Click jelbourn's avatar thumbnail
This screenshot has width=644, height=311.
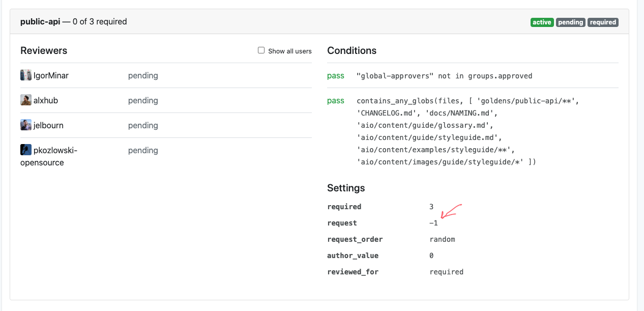point(26,125)
